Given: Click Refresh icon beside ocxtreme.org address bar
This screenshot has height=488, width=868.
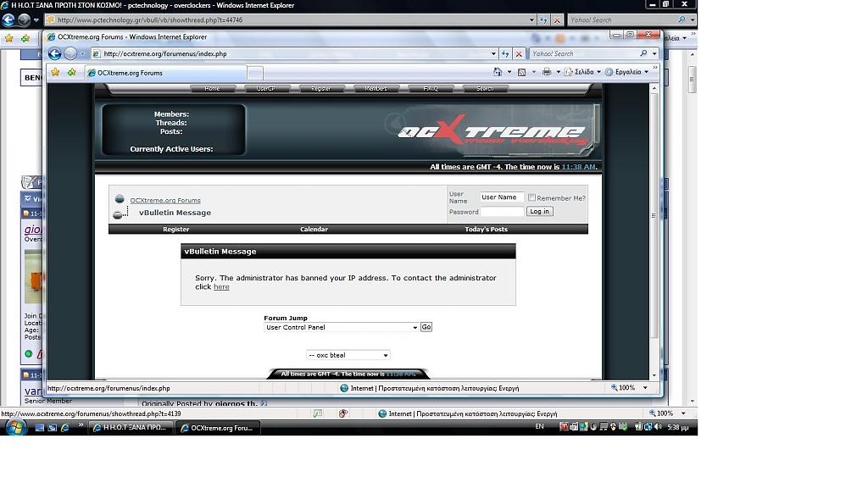Looking at the screenshot, I should click(x=505, y=53).
